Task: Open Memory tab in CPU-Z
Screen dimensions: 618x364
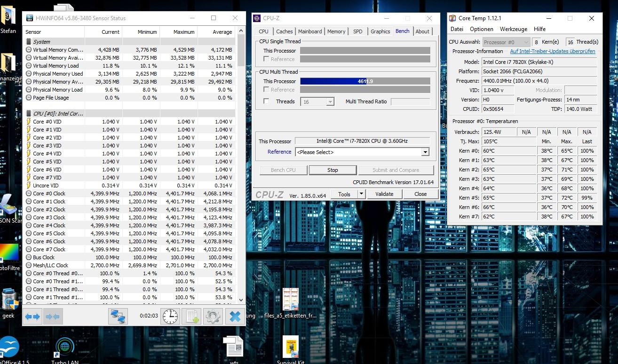Action: (336, 31)
